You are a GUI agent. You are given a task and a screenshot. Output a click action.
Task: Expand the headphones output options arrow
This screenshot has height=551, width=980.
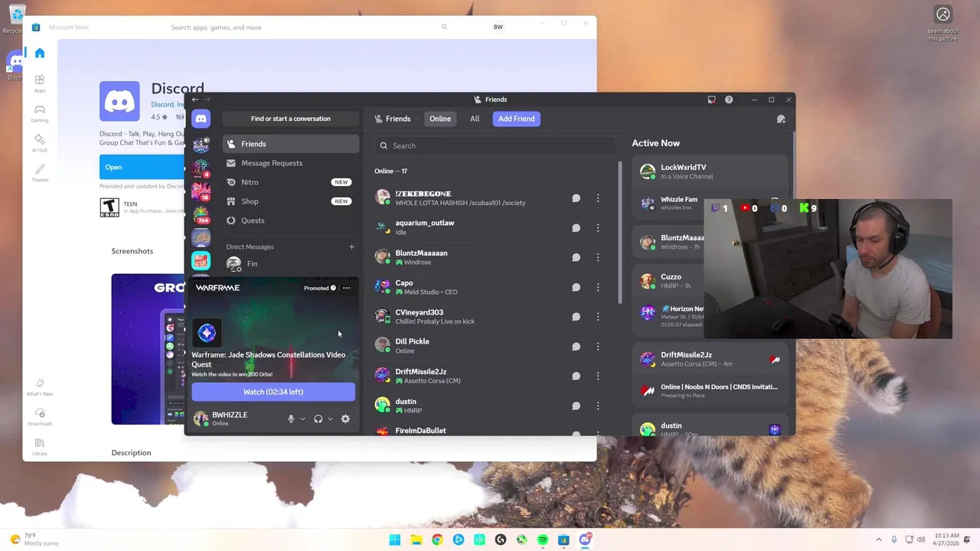tap(330, 419)
